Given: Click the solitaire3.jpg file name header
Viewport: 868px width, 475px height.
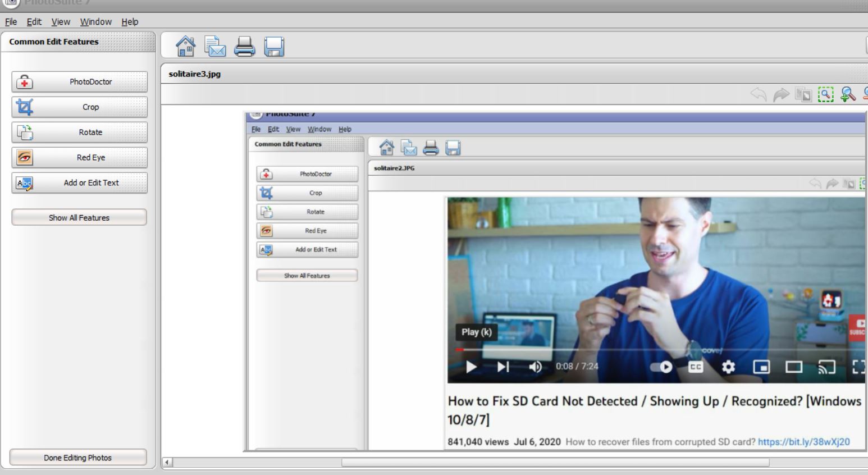Looking at the screenshot, I should [x=195, y=74].
